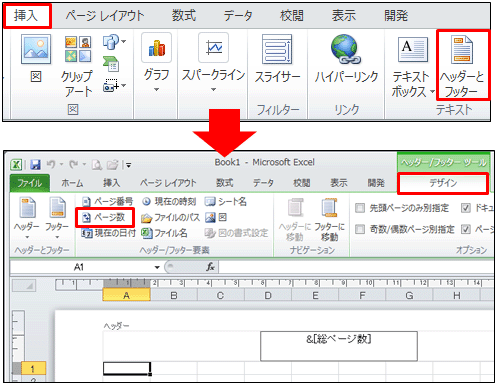Select ページ レイアウト tab in enlarged ribbon

(105, 16)
